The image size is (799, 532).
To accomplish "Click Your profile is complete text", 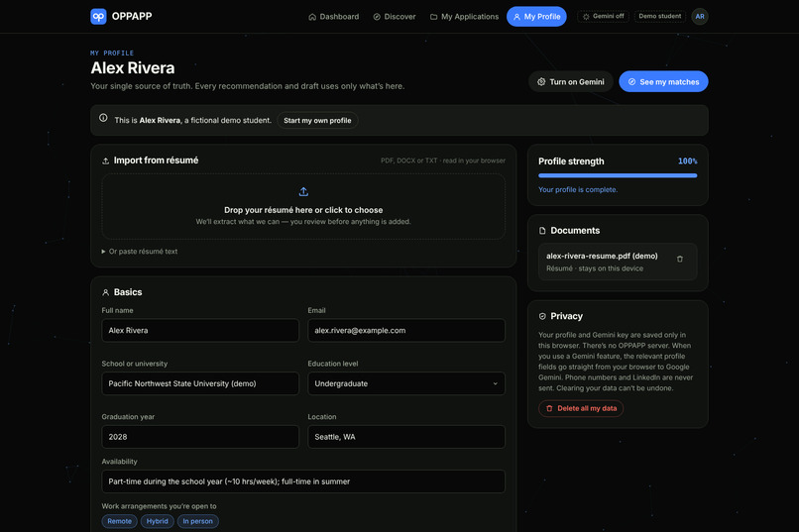I will tap(578, 190).
